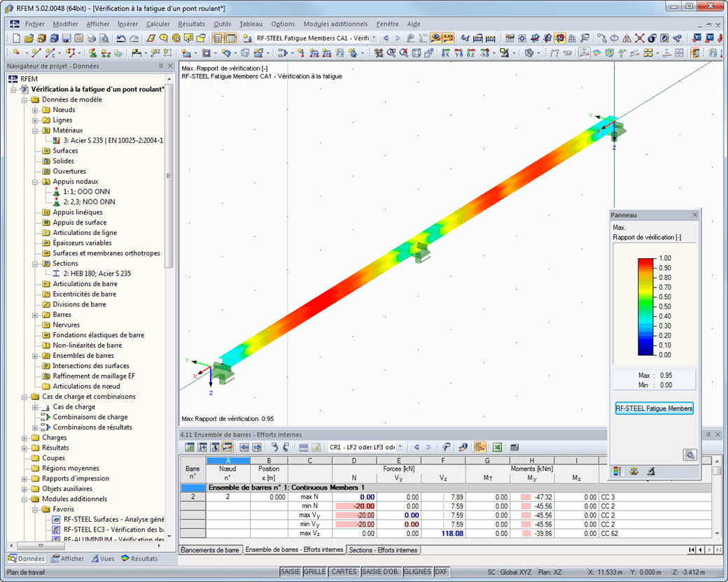Undo the last action
The width and height of the screenshot is (728, 582).
pos(121,38)
